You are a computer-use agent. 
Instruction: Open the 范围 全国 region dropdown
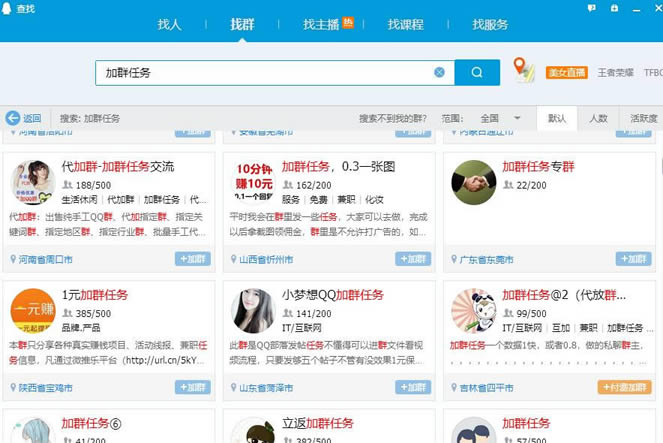pyautogui.click(x=501, y=118)
